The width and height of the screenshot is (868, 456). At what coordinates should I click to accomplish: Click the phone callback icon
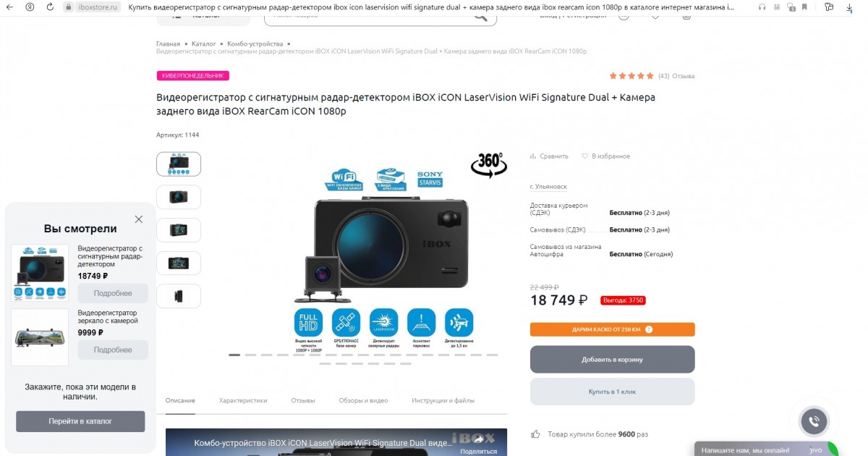tap(814, 422)
